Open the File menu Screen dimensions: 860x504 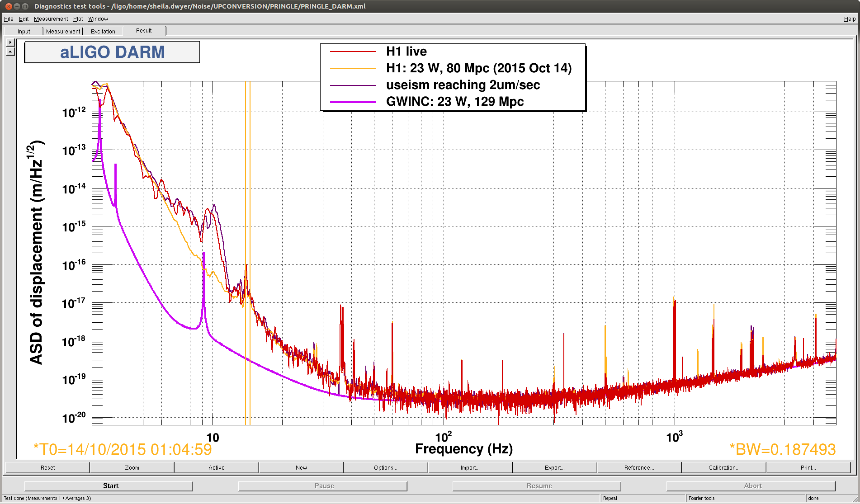pos(9,19)
